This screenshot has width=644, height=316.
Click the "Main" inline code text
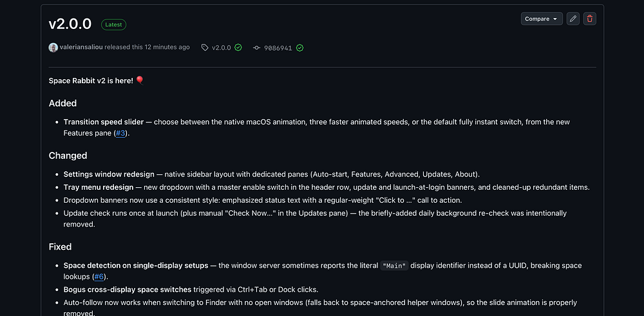coord(394,266)
